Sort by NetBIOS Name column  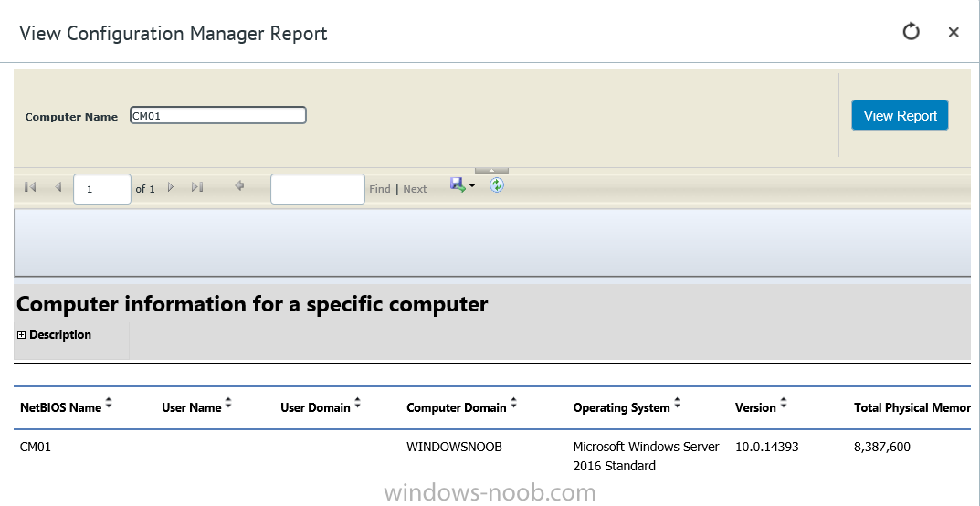pos(109,404)
